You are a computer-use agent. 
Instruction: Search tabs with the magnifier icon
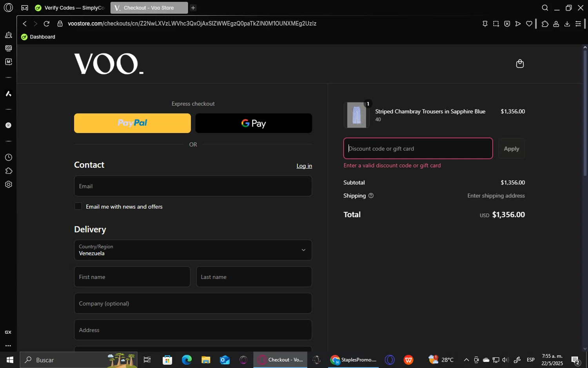[x=545, y=8]
